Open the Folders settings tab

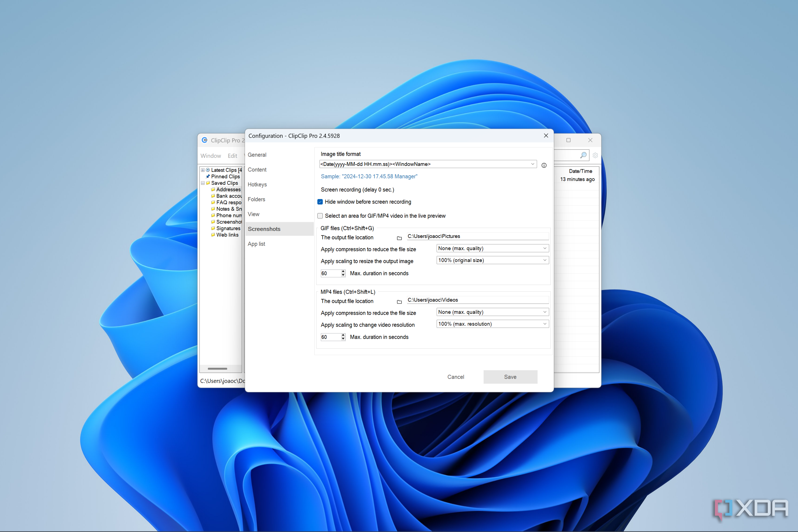click(x=256, y=199)
